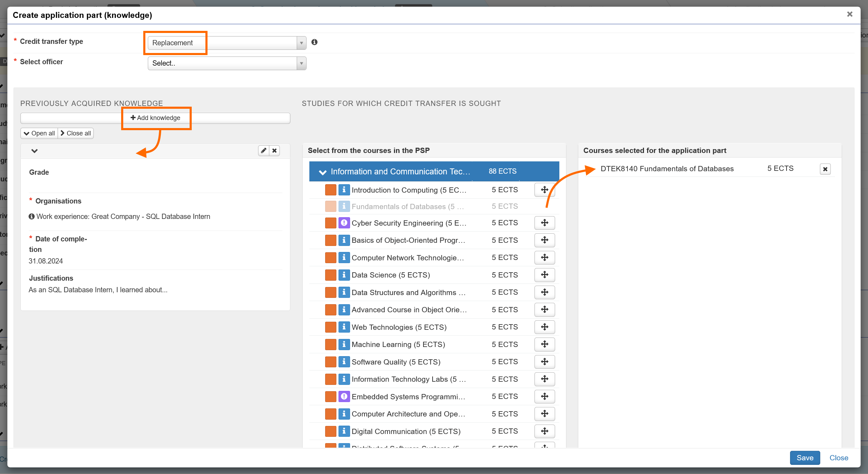
Task: Click Add knowledge button
Action: [155, 118]
